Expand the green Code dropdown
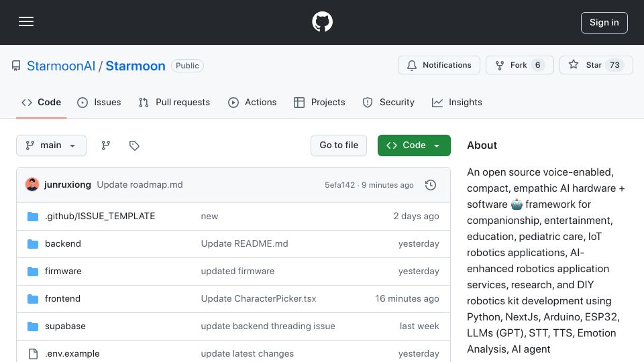The height and width of the screenshot is (362, 644). [414, 145]
